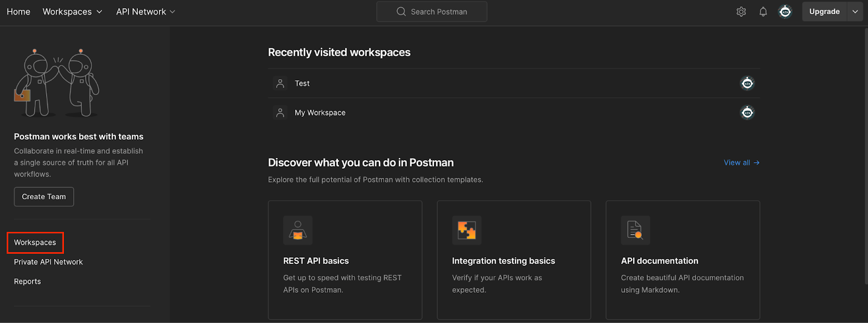This screenshot has height=323, width=868.
Task: Click the Integration testing basics puzzle icon
Action: pyautogui.click(x=467, y=230)
